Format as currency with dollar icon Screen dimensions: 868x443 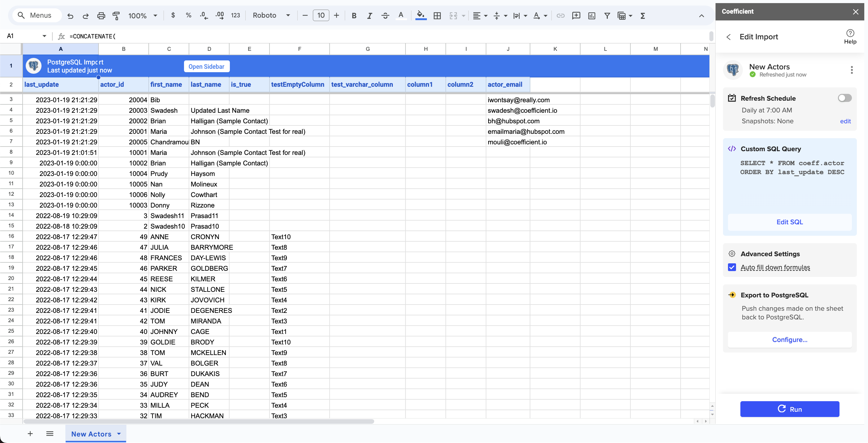pos(173,15)
